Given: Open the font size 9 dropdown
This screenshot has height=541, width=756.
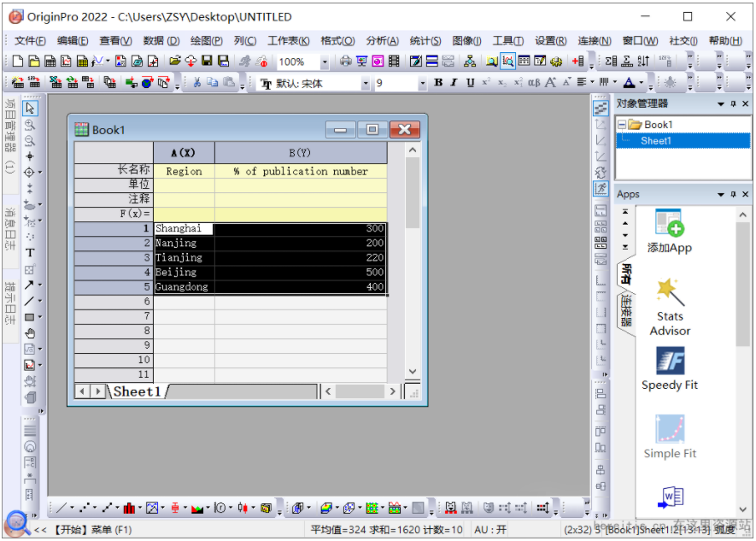Looking at the screenshot, I should point(422,84).
